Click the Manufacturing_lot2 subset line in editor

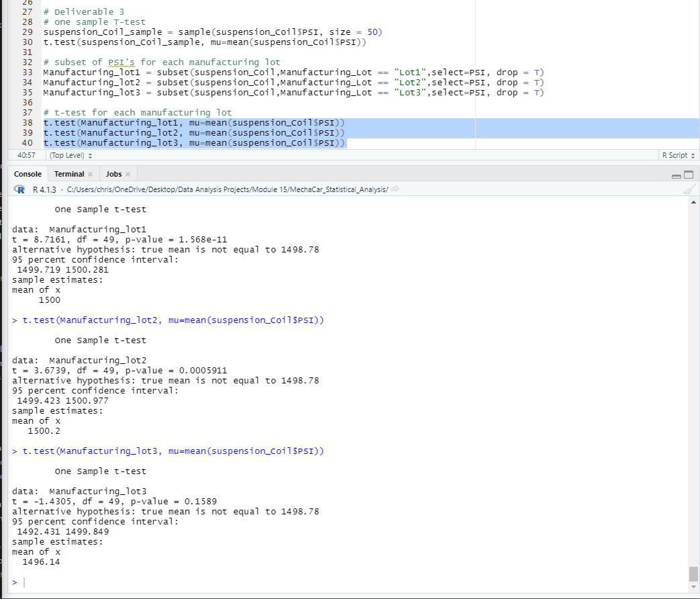(x=294, y=82)
